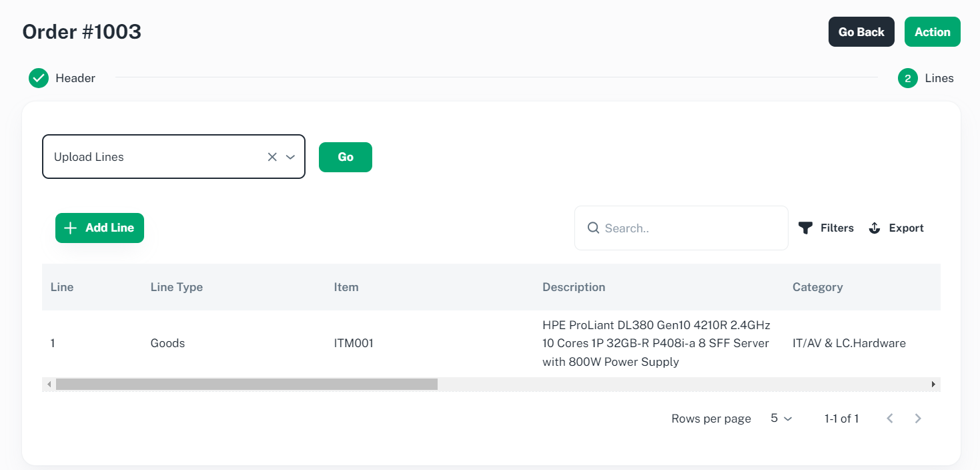Click the Add Line button

(99, 228)
